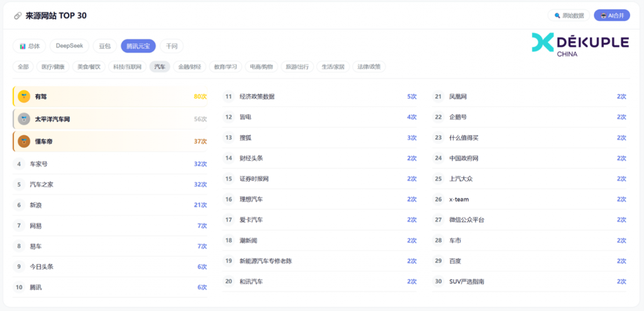Click the 财经头条 row text
644x311 pixels.
point(251,158)
